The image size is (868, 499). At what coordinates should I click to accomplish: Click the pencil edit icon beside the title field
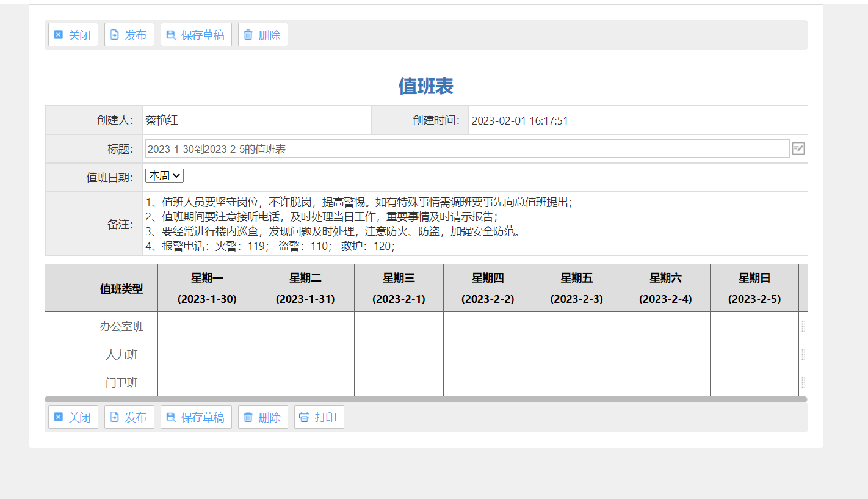coord(798,148)
